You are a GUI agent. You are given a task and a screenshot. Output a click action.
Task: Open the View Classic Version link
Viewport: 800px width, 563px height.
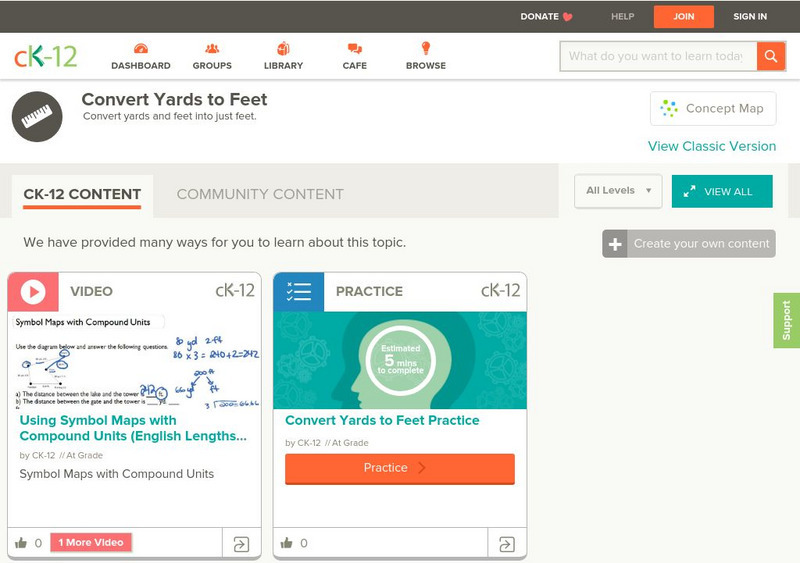click(x=711, y=146)
